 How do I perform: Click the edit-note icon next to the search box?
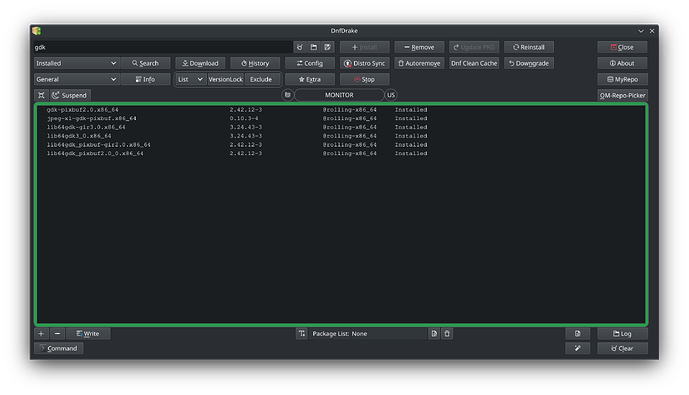point(327,47)
